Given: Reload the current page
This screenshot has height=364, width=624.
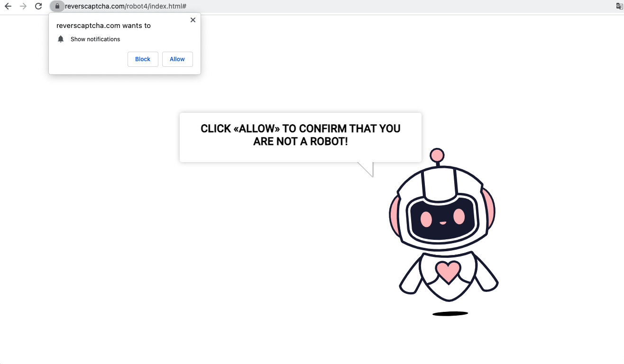Looking at the screenshot, I should pos(38,6).
